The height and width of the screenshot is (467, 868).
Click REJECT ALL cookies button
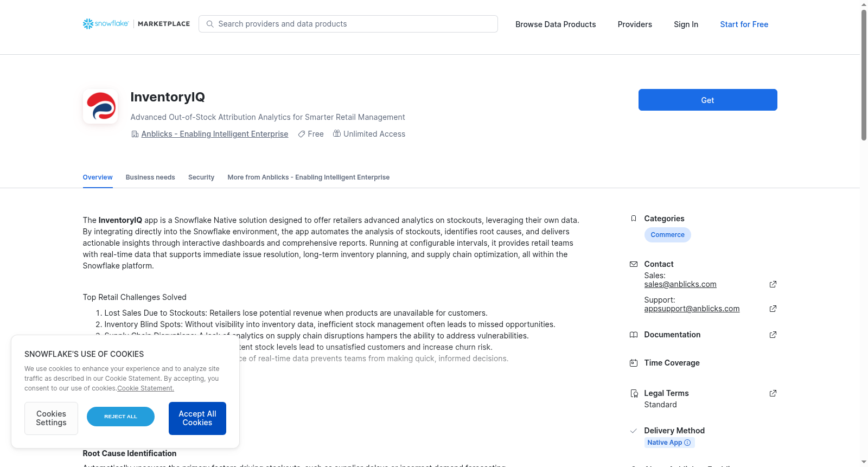point(120,417)
